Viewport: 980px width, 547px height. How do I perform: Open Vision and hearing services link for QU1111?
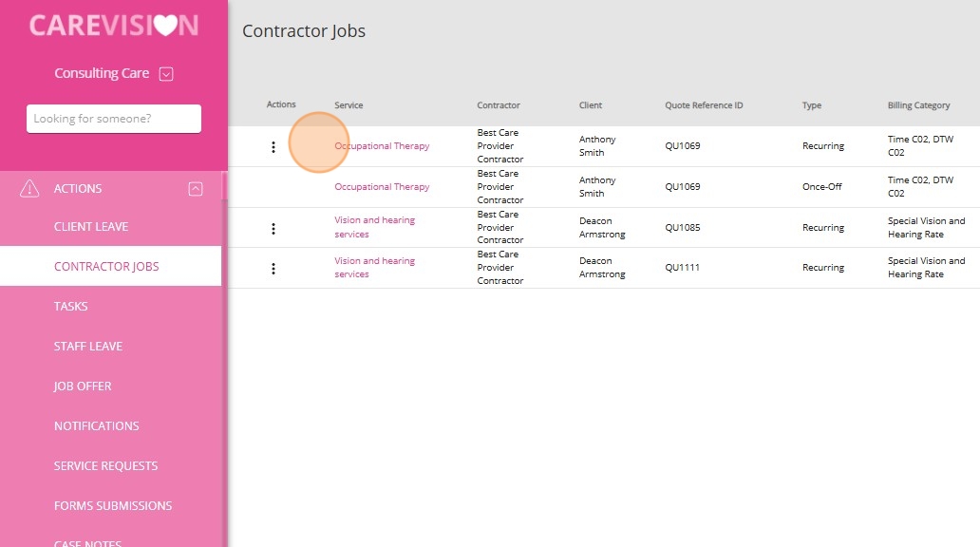pos(374,268)
